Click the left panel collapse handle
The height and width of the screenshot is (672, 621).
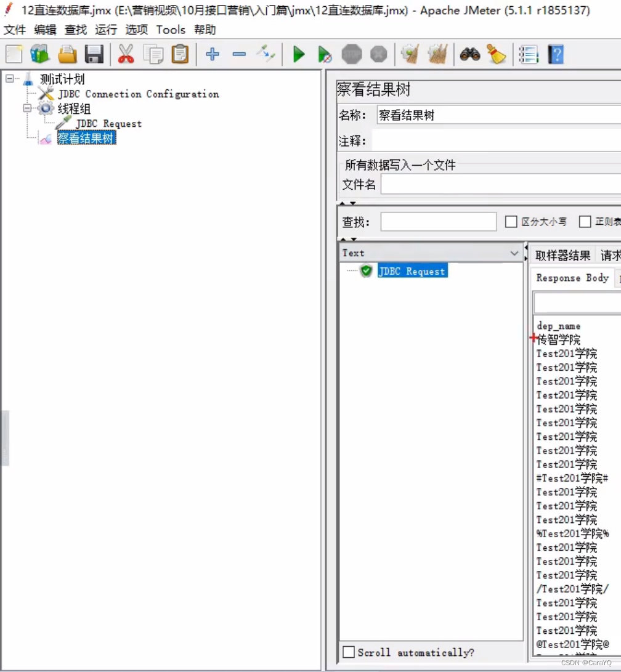click(5, 438)
